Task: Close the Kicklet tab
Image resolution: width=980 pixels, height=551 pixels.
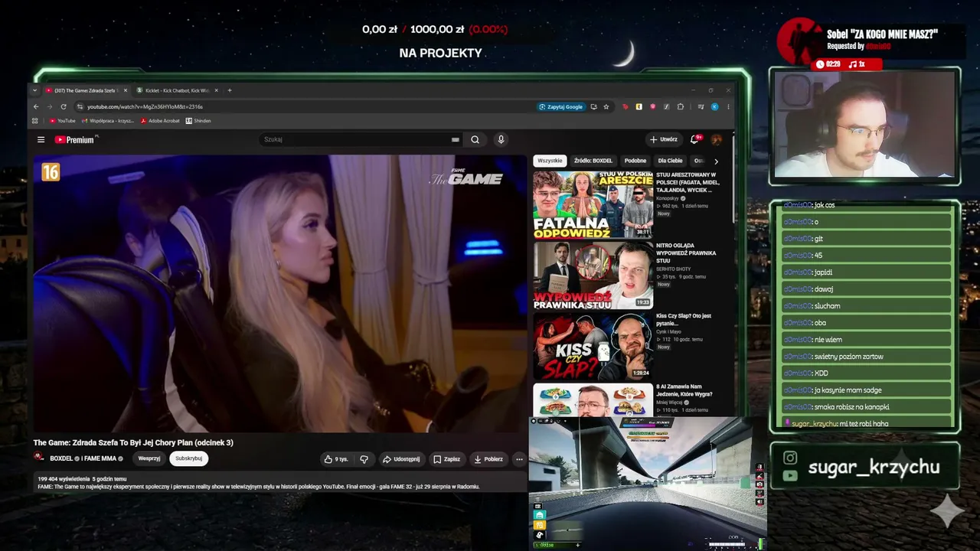Action: click(x=216, y=90)
